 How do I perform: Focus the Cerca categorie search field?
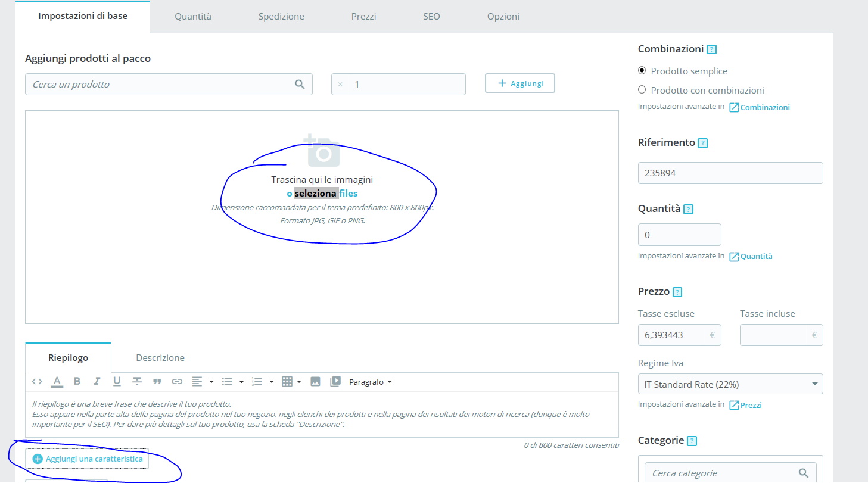point(730,473)
